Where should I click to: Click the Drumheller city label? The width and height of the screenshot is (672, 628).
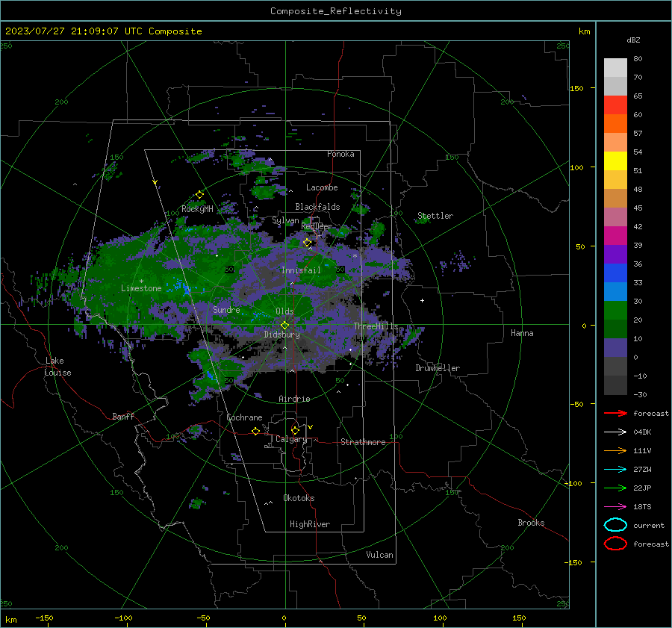click(x=438, y=368)
